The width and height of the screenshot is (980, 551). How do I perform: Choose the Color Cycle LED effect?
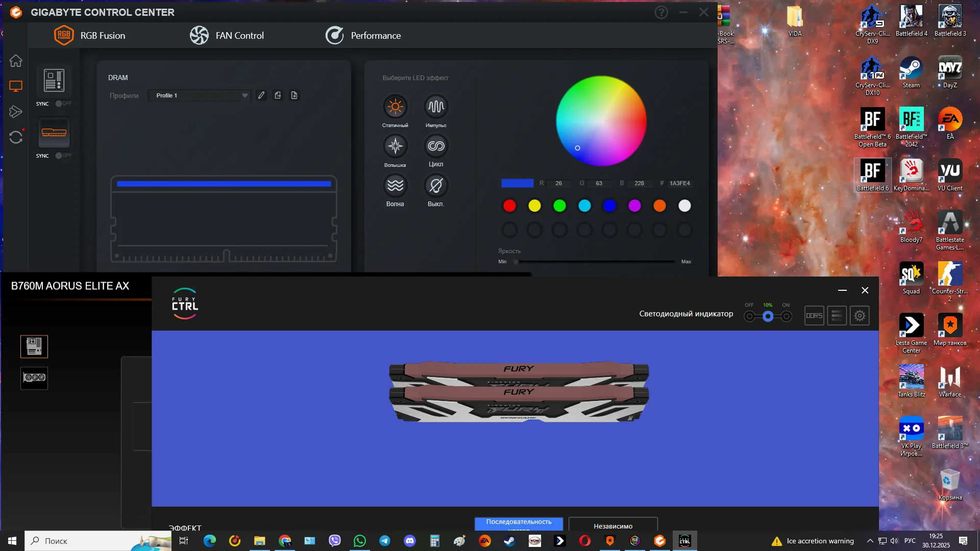(x=436, y=146)
